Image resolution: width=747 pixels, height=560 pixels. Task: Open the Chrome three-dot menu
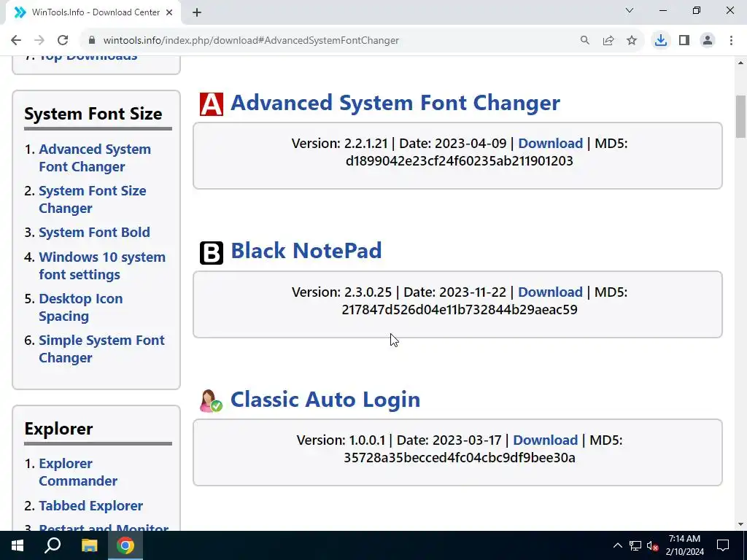(731, 41)
